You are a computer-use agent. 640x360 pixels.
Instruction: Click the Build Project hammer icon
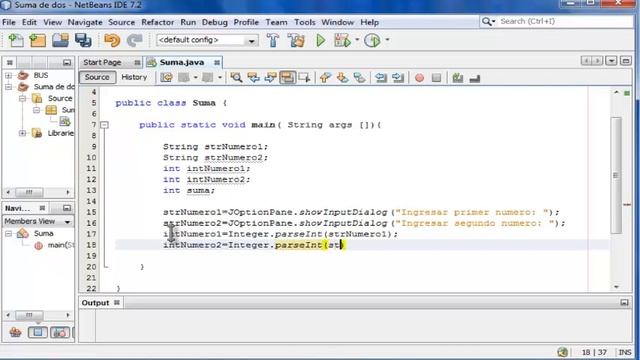(x=273, y=40)
